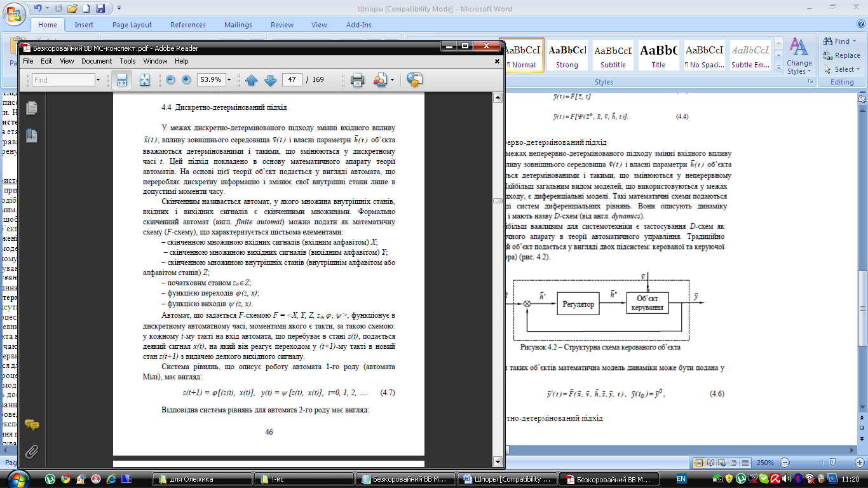
Task: Open the 53.9% zoom level dropdown
Action: click(x=229, y=80)
